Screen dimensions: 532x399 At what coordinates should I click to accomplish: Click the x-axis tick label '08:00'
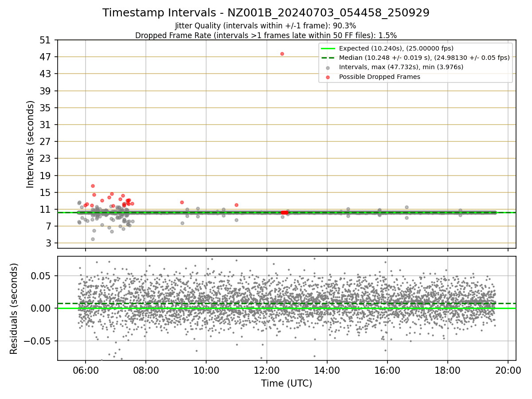[146, 370]
